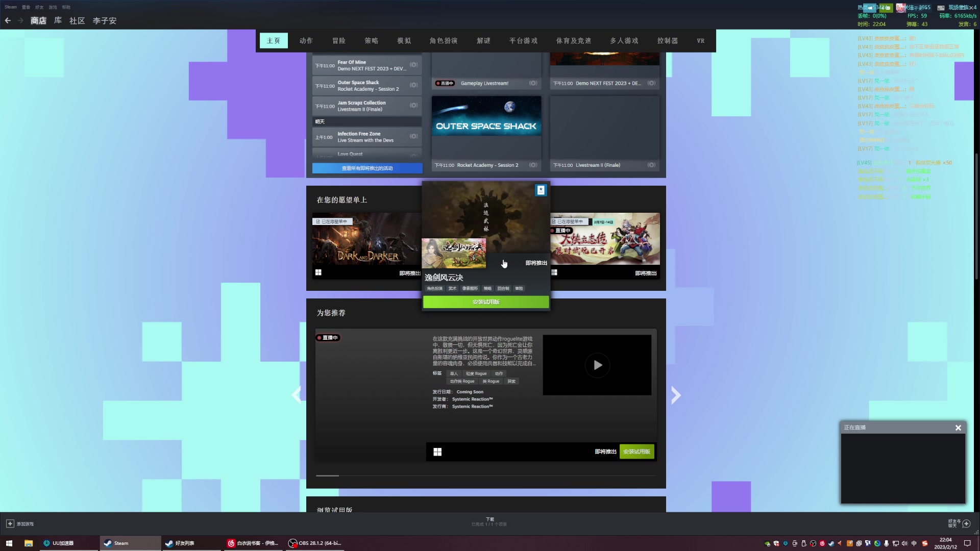Open the 好友 menu
The width and height of the screenshot is (980, 551).
coord(39,7)
